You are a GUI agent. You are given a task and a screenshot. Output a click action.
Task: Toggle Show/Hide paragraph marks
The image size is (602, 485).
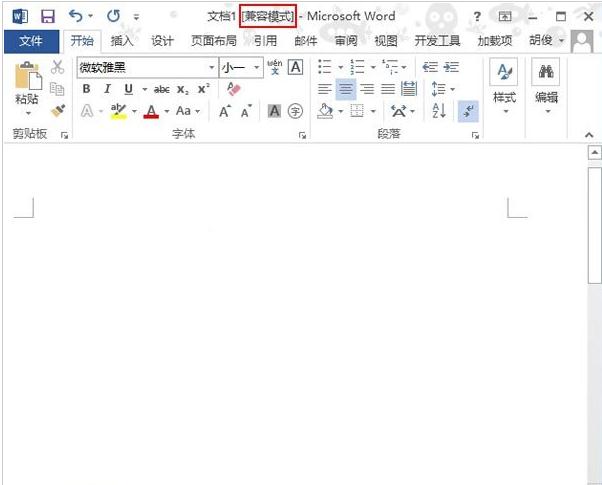(x=468, y=111)
